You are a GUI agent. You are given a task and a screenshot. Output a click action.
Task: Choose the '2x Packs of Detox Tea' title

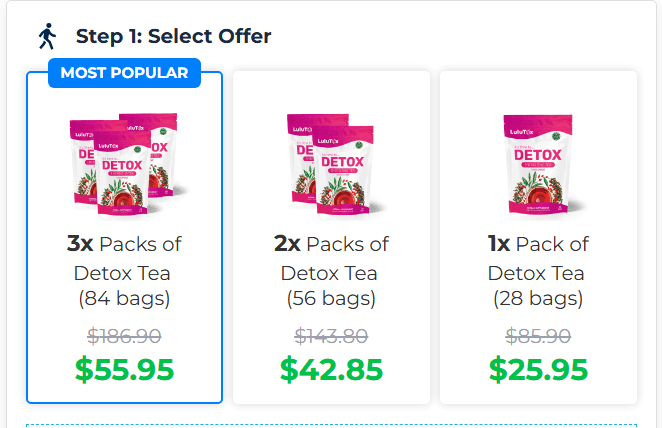click(331, 258)
